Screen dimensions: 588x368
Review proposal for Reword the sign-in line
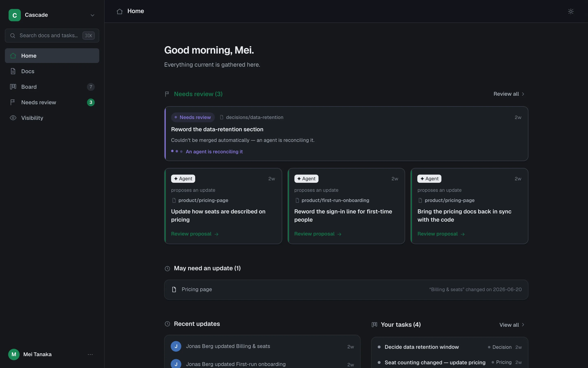[x=318, y=234]
